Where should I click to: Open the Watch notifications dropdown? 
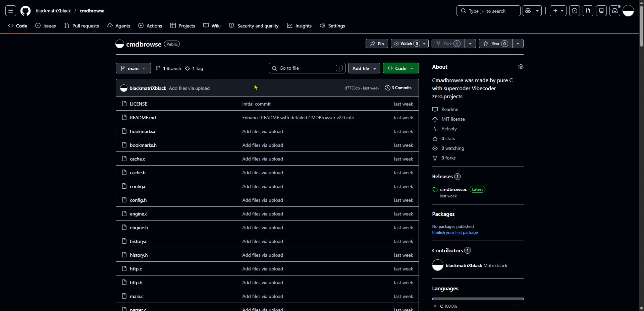[410, 44]
